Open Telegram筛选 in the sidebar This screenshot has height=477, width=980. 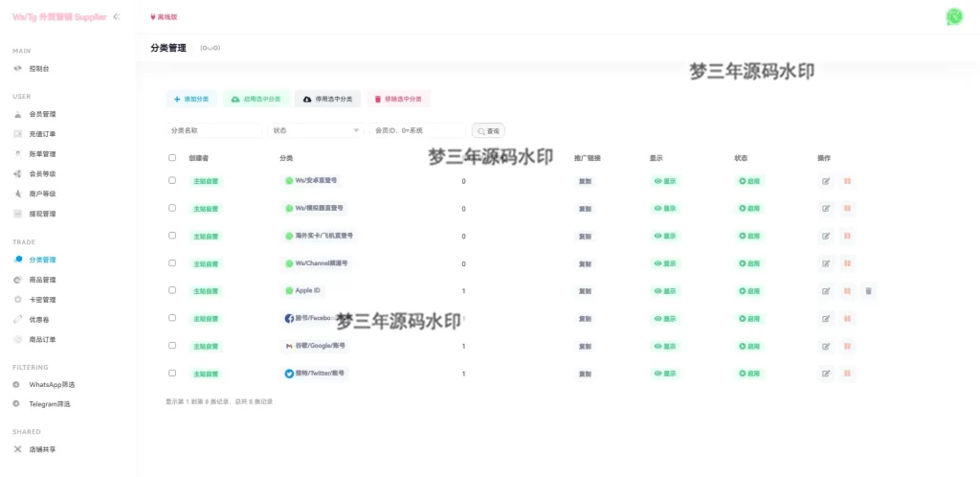50,404
